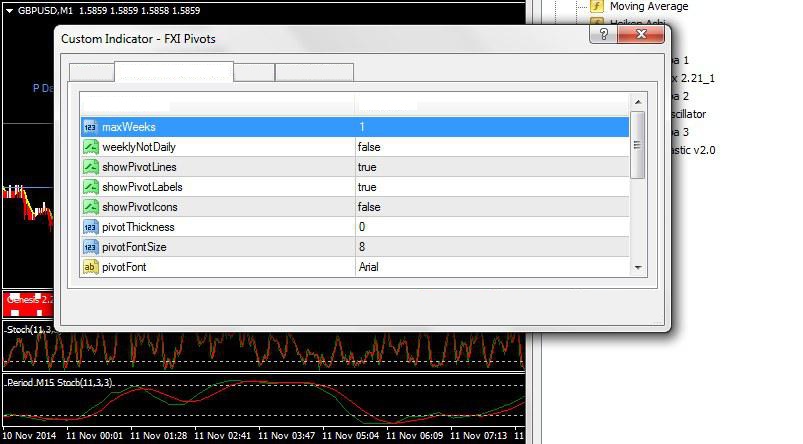
Task: Click the boolean icon beside showPivotLabels
Action: tap(90, 187)
